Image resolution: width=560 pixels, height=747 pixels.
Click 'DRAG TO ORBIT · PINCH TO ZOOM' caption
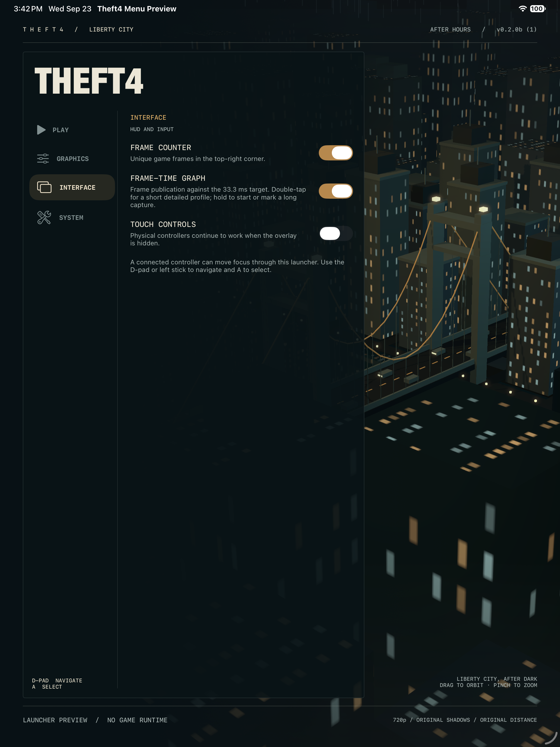tap(488, 685)
